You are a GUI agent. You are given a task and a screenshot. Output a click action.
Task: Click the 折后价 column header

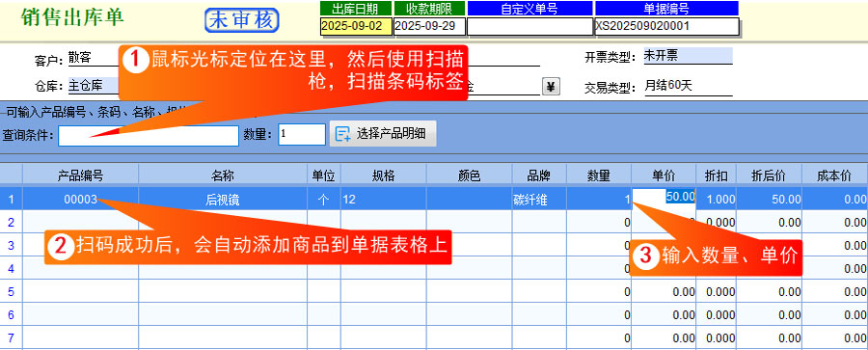pyautogui.click(x=769, y=175)
